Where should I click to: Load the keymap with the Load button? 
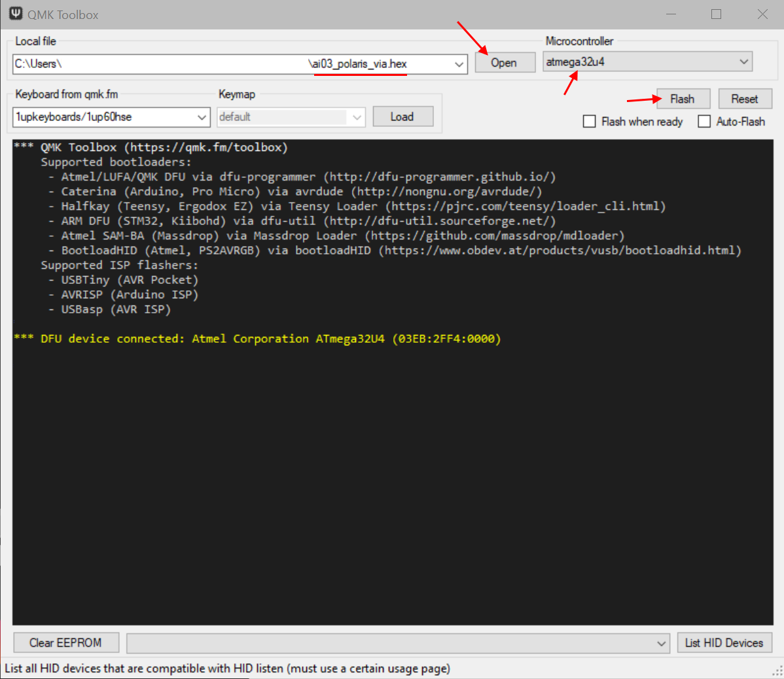(x=402, y=116)
